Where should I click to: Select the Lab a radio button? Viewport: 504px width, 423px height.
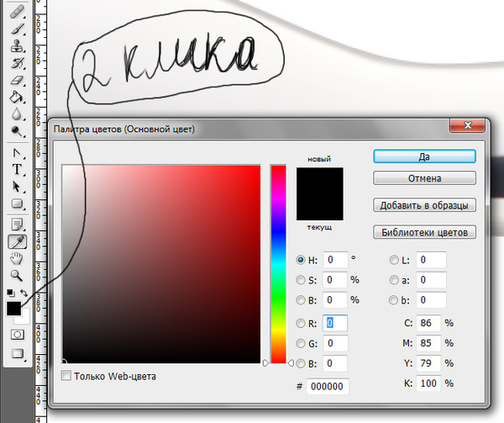pos(394,280)
